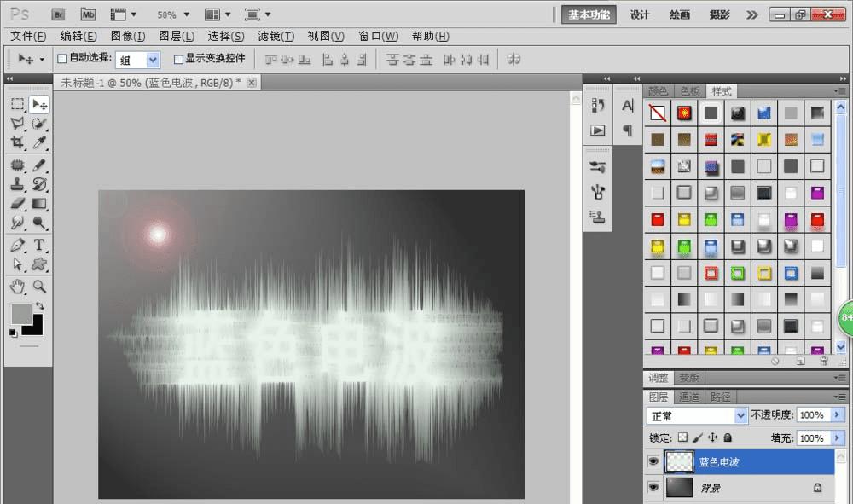This screenshot has height=504, width=853.
Task: Enable the 自动选择 checkbox
Action: click(x=61, y=59)
